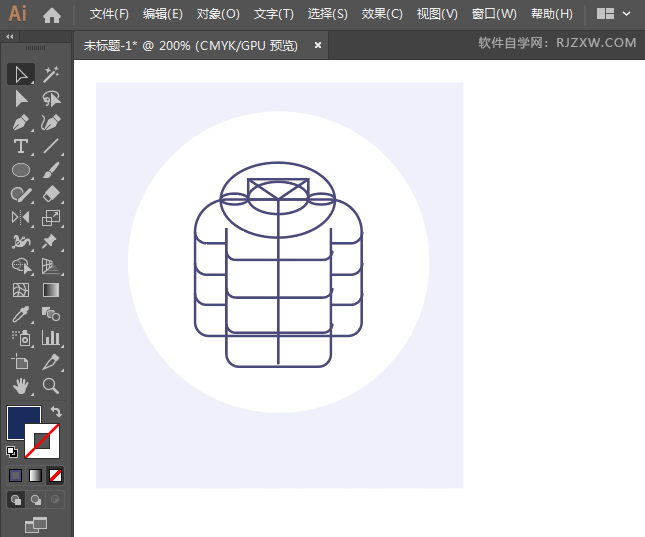645x537 pixels.
Task: Switch to Draw Behind mode
Action: (x=36, y=499)
